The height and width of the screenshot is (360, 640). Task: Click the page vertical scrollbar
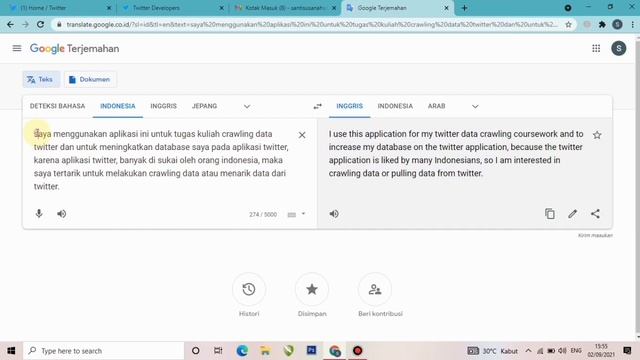(637, 187)
